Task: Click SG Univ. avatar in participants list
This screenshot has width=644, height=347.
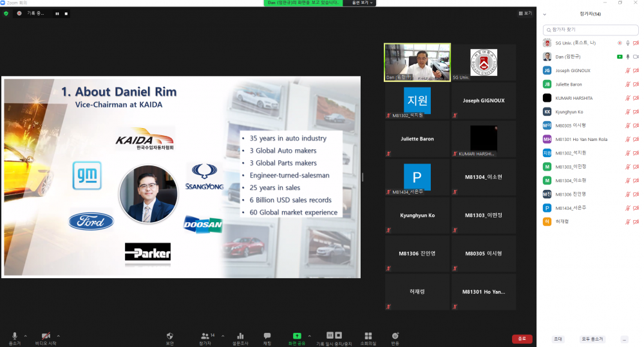Action: pos(547,42)
